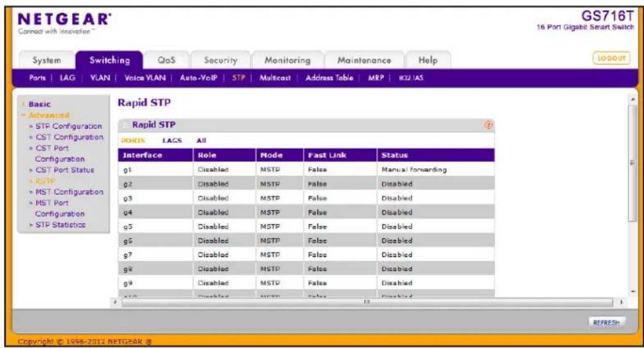Click the Rapid STP page heading
This screenshot has width=644, height=348.
[x=144, y=103]
